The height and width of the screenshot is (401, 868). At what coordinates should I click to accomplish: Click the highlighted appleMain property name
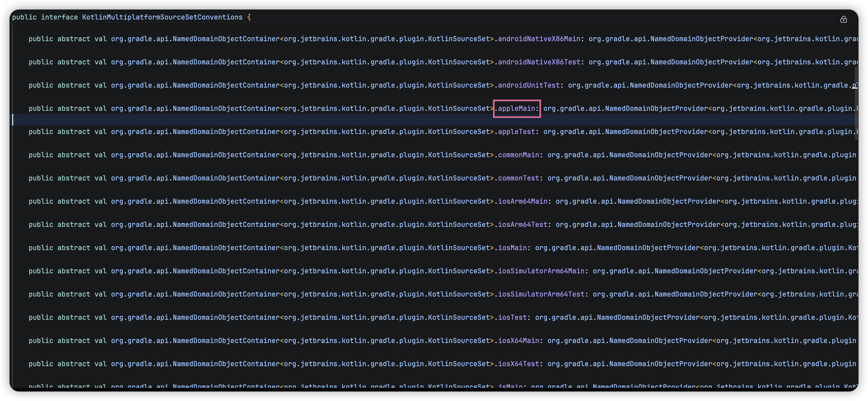[x=516, y=108]
